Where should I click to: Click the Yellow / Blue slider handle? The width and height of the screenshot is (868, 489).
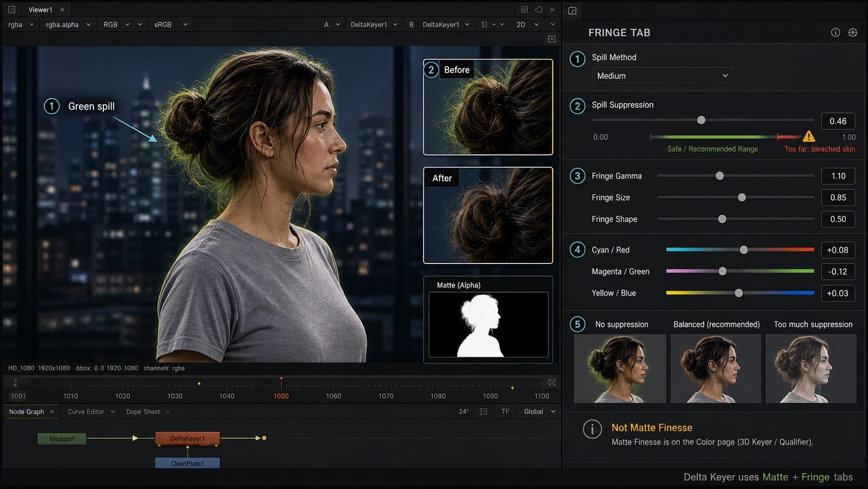pyautogui.click(x=739, y=293)
